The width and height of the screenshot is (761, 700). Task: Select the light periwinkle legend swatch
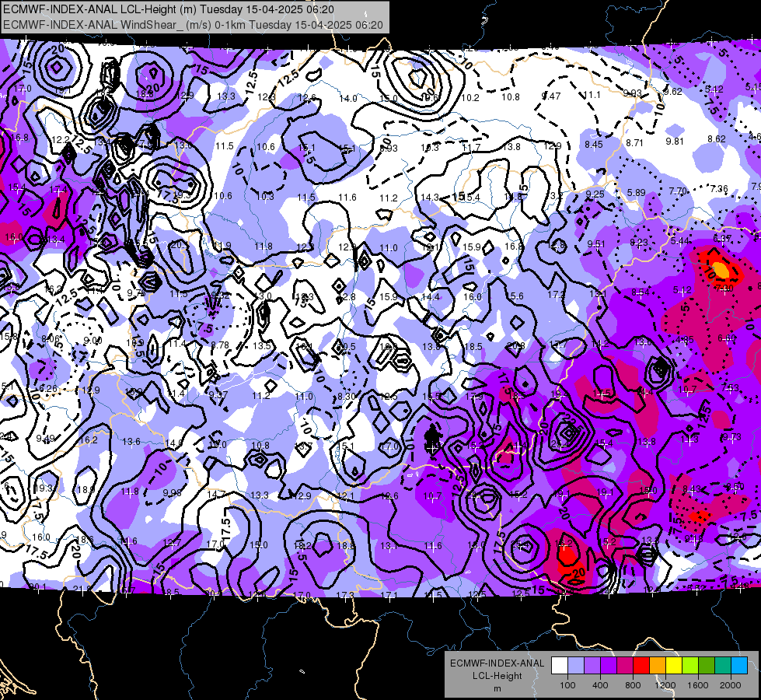[x=576, y=666]
